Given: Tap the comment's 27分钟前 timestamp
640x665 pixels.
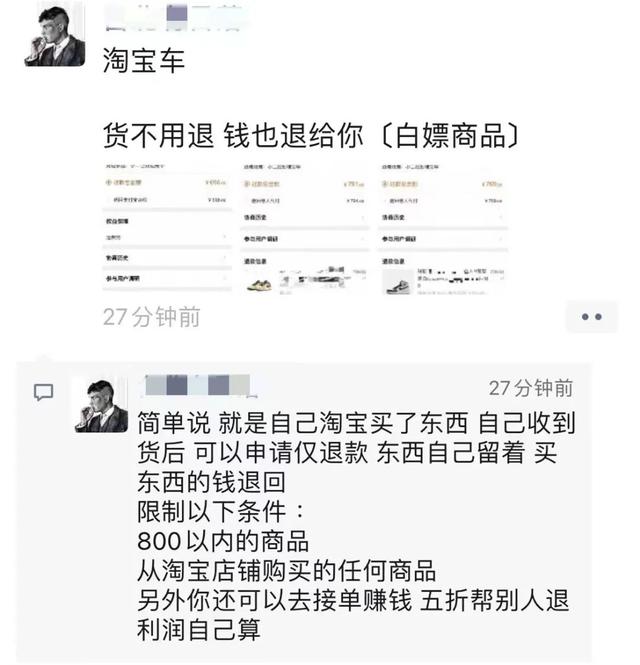Looking at the screenshot, I should [x=531, y=388].
